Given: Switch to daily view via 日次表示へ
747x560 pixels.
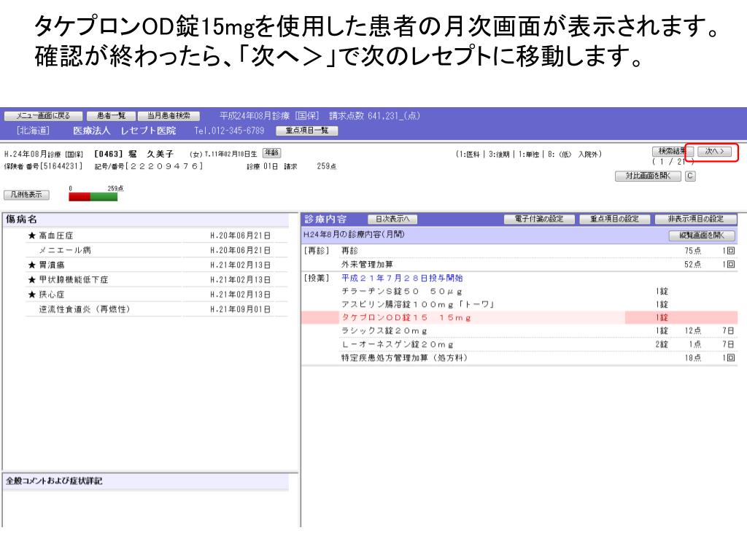Looking at the screenshot, I should 392,219.
